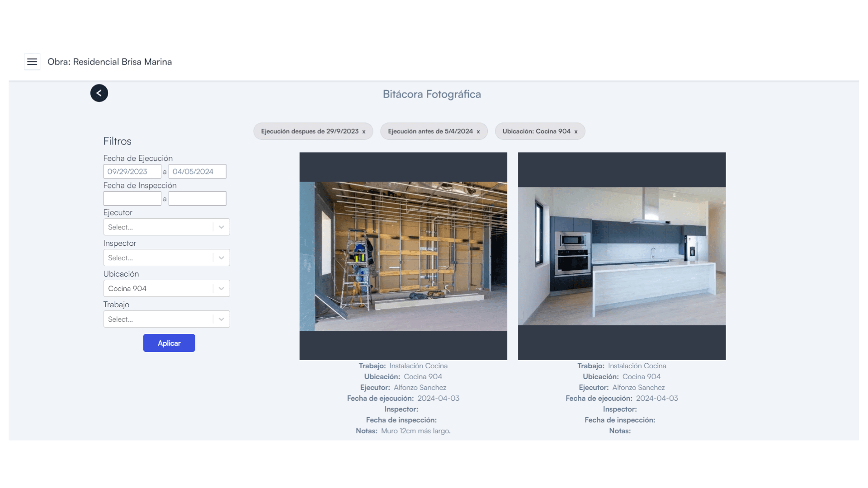Expand Ejecutor dropdown chevron
868x488 pixels.
click(x=221, y=227)
